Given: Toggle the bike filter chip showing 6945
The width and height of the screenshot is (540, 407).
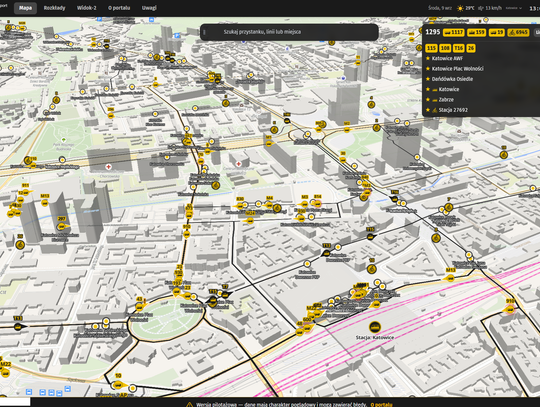Looking at the screenshot, I should point(518,32).
